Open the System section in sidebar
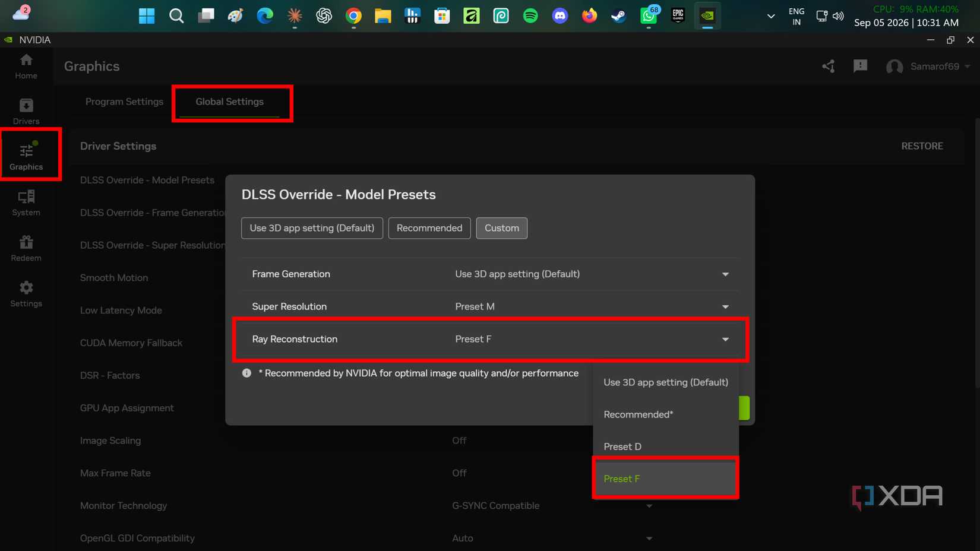Screen dimensions: 980x551 click(x=26, y=202)
